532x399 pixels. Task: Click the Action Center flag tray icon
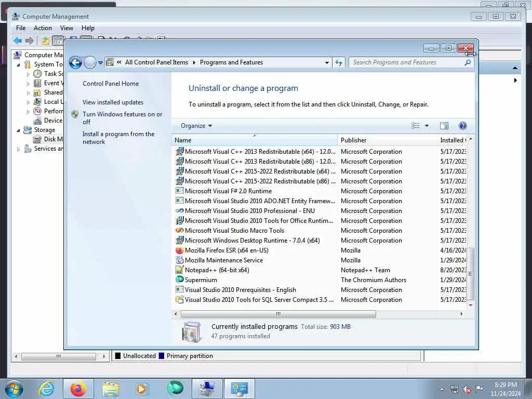[479, 389]
